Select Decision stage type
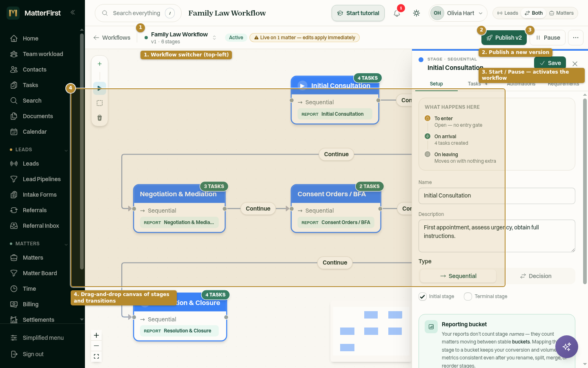Viewport: 588px width, 368px height. 536,276
